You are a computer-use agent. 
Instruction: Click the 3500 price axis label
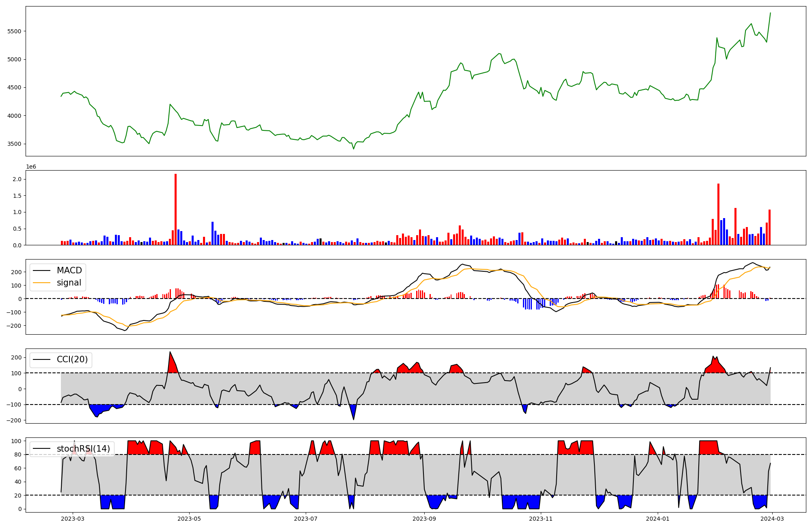14,144
